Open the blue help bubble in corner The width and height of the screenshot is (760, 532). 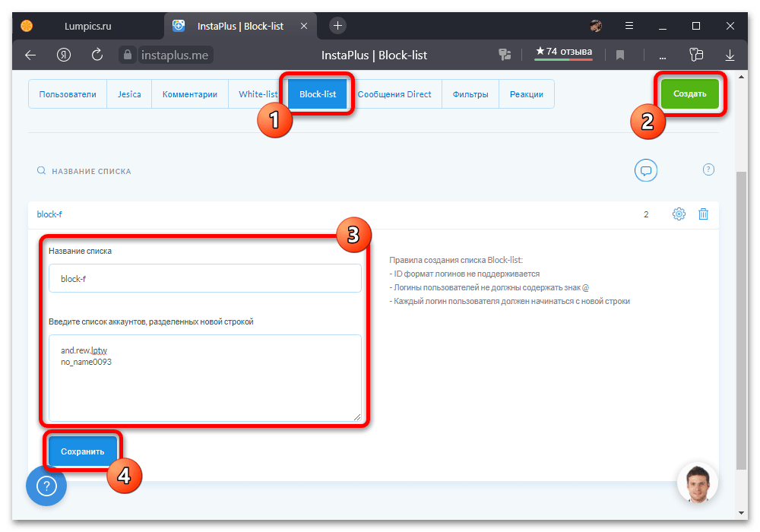pyautogui.click(x=46, y=486)
